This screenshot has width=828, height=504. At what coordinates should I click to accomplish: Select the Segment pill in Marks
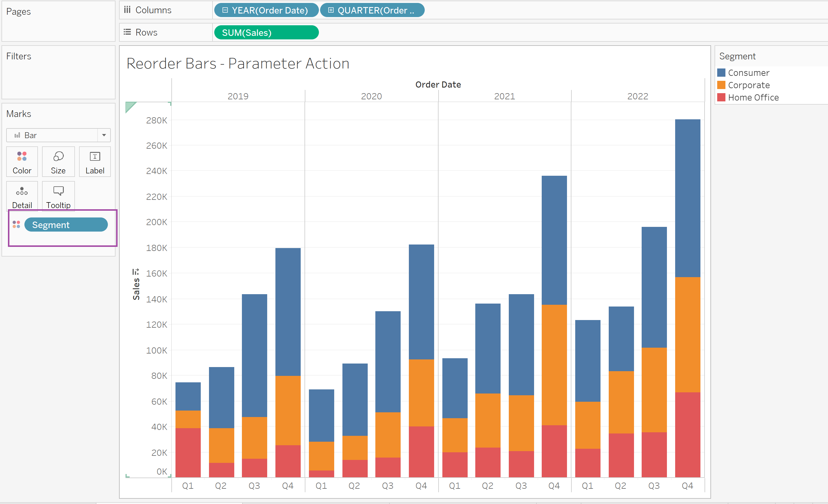coord(66,225)
